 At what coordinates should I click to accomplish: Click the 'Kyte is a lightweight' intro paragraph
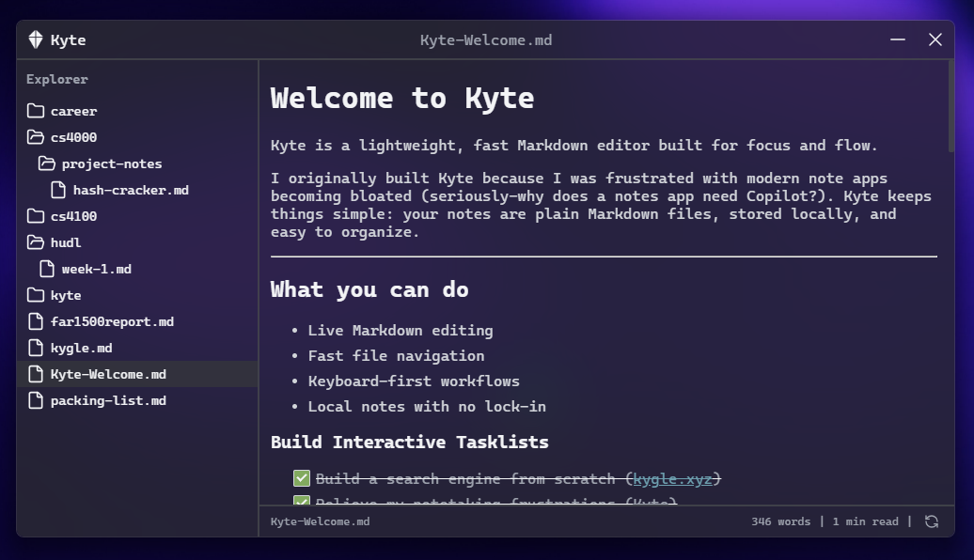click(573, 146)
